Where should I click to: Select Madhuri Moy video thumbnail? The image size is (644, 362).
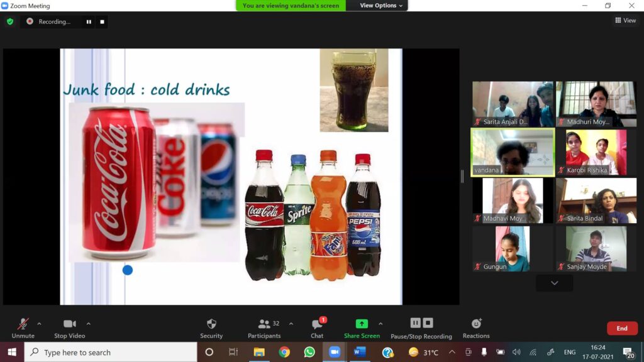pyautogui.click(x=596, y=104)
